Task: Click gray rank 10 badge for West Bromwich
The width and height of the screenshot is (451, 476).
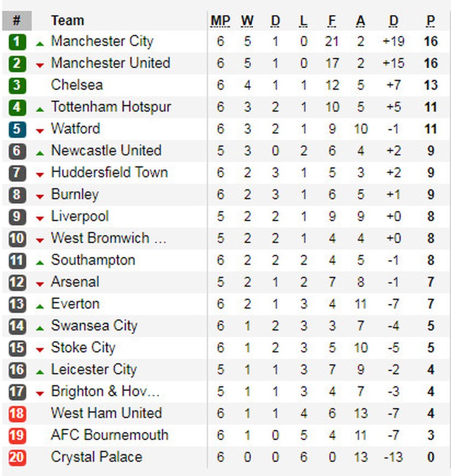Action: click(17, 239)
